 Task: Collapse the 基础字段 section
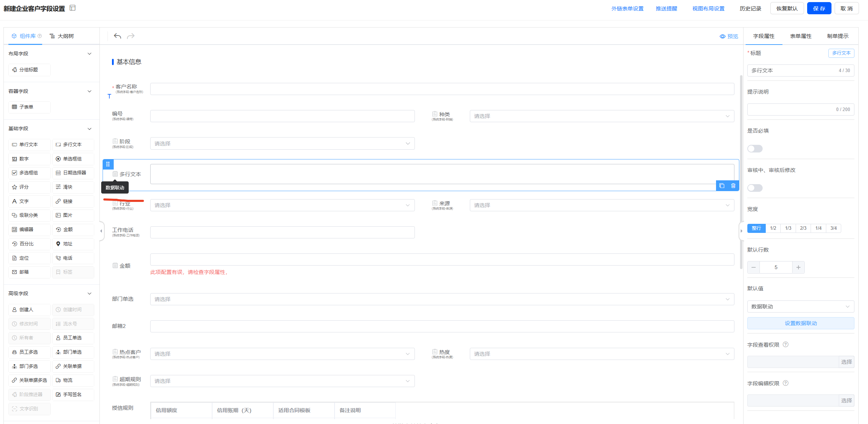coord(89,129)
